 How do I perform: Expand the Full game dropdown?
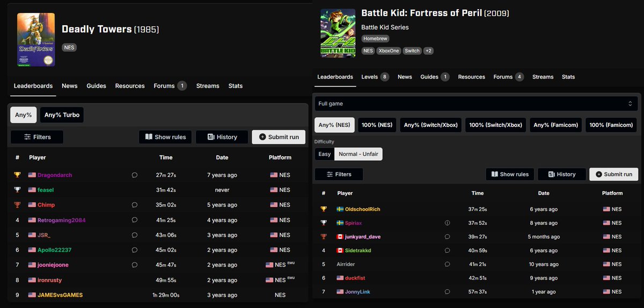point(476,103)
